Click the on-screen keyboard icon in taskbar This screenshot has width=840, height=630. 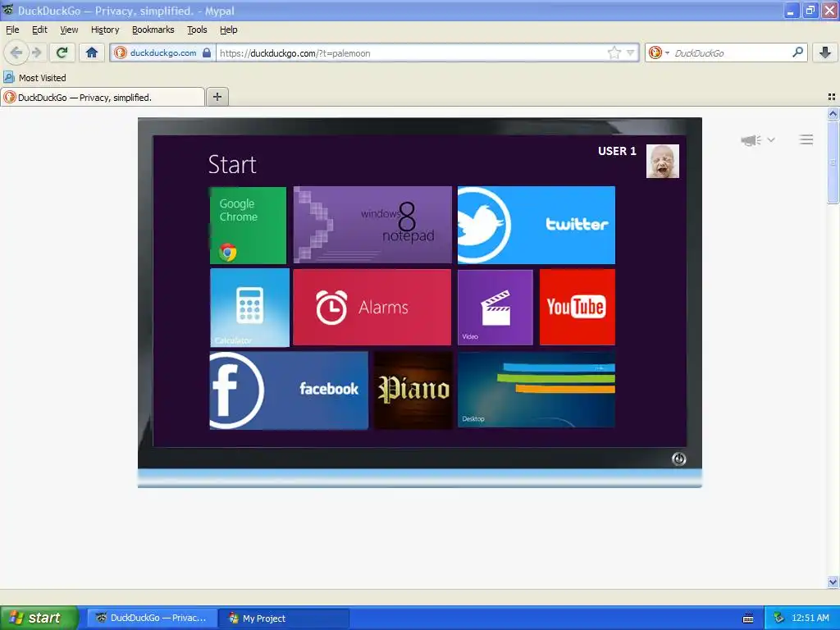coord(748,619)
